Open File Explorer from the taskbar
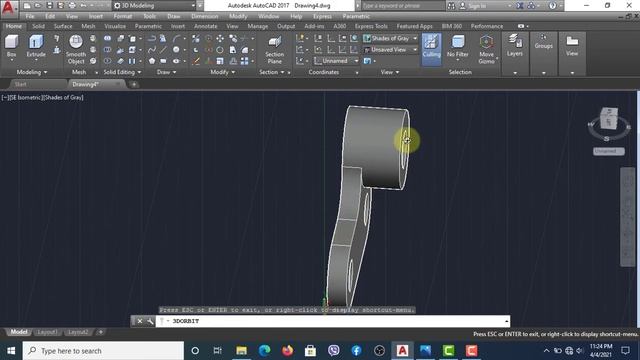 [241, 351]
